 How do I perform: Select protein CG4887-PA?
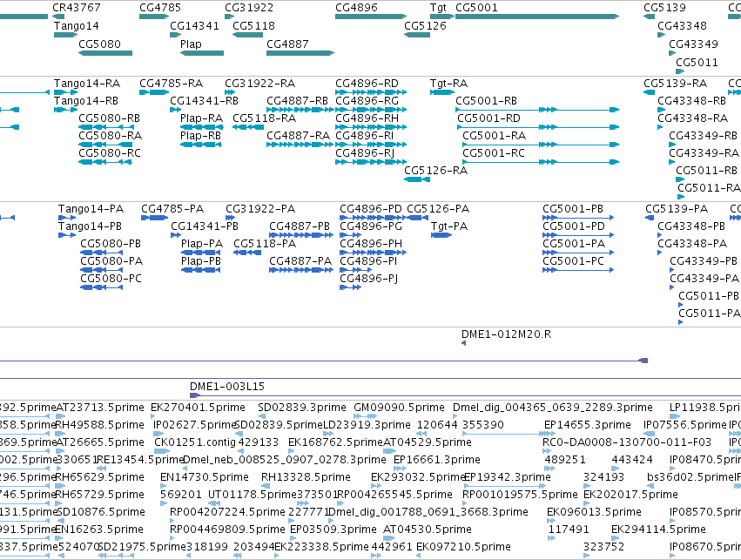[300, 261]
